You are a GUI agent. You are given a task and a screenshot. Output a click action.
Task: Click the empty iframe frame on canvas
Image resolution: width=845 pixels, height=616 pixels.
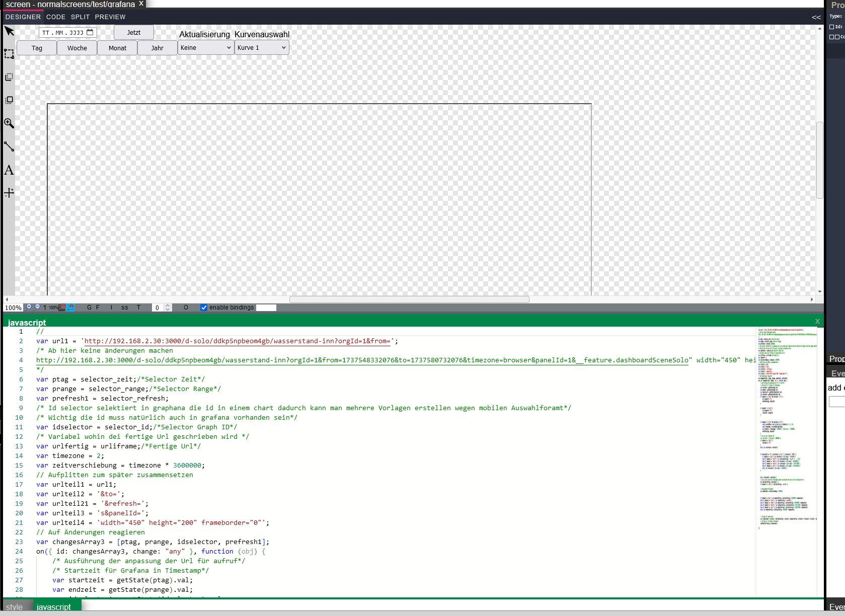point(319,199)
